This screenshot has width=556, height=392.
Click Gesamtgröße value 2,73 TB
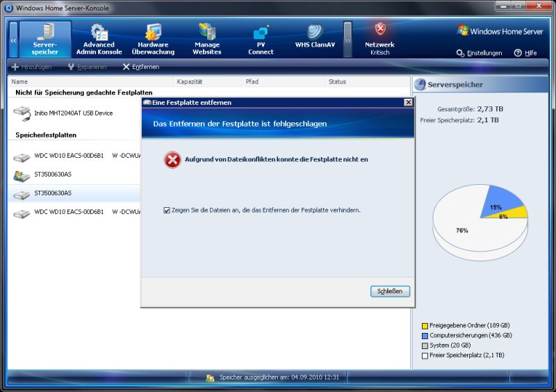490,109
